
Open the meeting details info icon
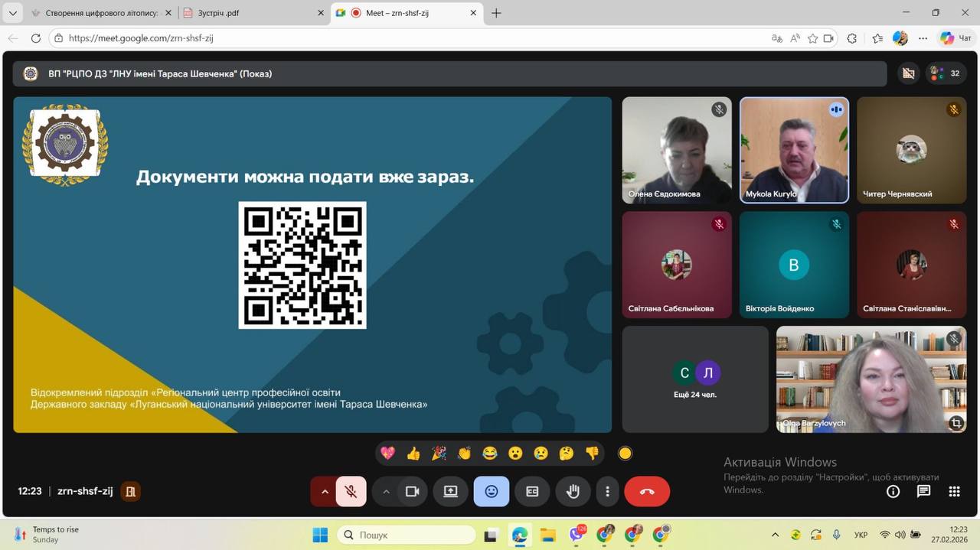[893, 491]
